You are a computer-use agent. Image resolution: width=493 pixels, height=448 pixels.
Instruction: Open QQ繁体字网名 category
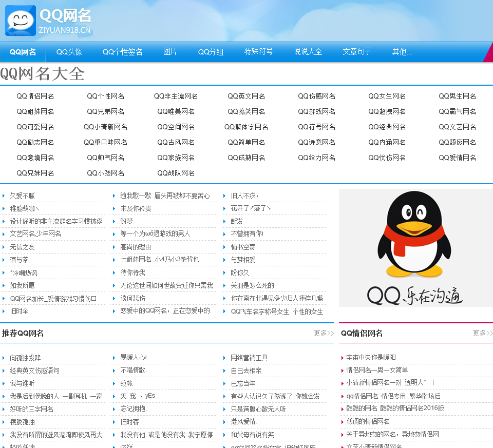coord(246,127)
